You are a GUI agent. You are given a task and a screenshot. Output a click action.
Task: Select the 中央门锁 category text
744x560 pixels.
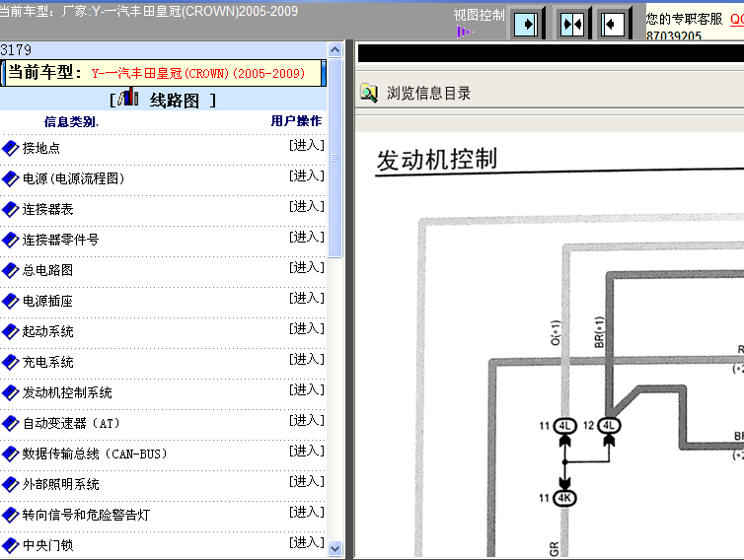click(x=48, y=546)
